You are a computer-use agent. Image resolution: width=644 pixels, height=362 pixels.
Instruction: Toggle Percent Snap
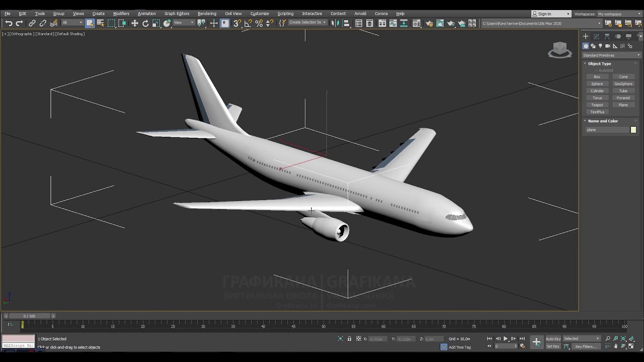259,23
